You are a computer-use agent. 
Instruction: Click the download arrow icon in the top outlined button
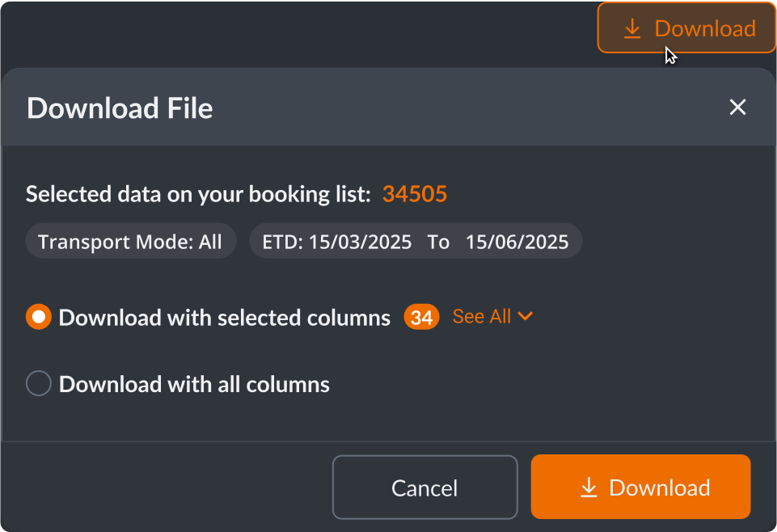coord(632,29)
